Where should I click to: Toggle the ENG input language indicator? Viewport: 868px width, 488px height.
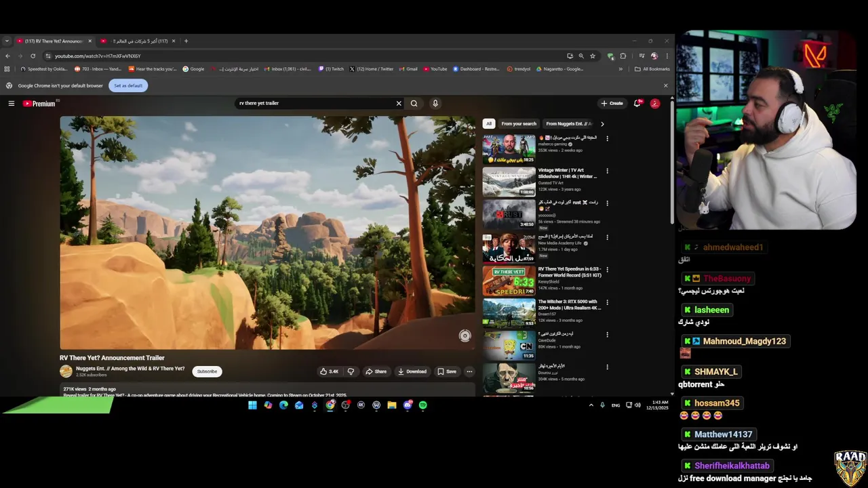[x=616, y=405]
